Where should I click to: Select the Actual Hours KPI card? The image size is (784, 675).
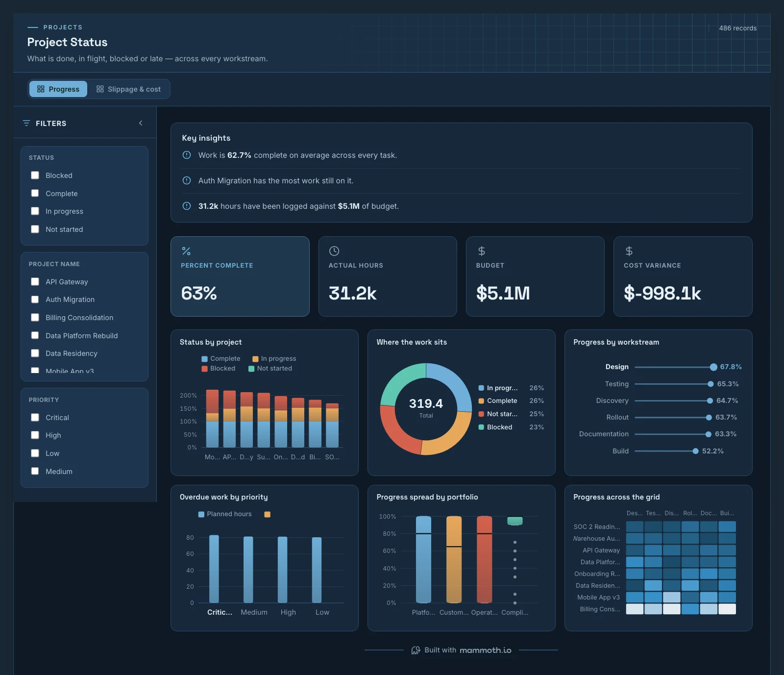click(x=388, y=276)
